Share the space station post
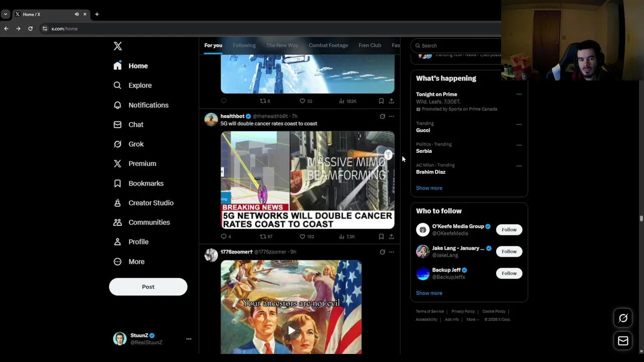This screenshot has height=362, width=644. click(x=391, y=101)
